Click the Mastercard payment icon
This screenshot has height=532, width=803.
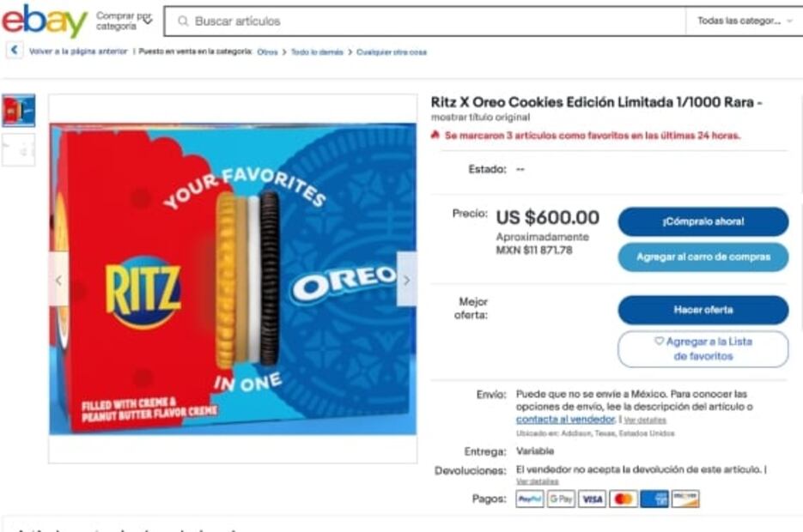coord(624,499)
